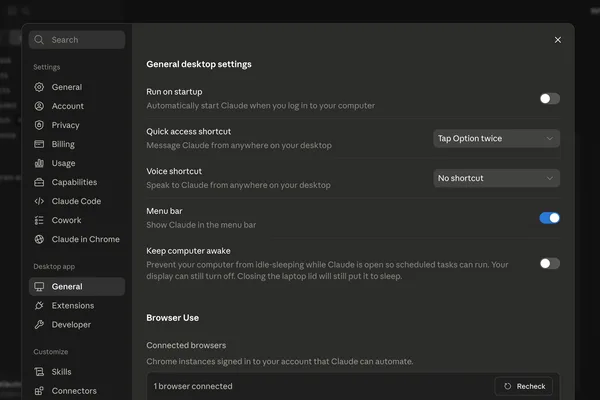Switch to the Usage section

(x=77, y=163)
